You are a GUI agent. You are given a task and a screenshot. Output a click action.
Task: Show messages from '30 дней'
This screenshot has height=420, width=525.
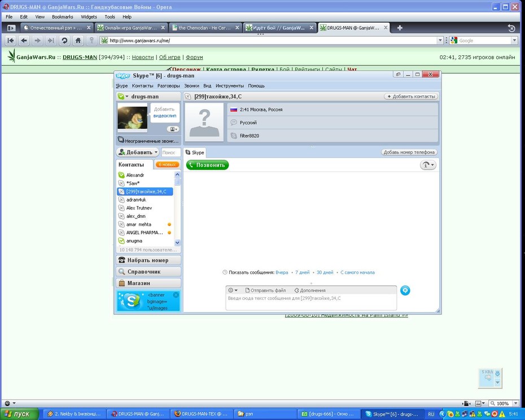pyautogui.click(x=325, y=272)
